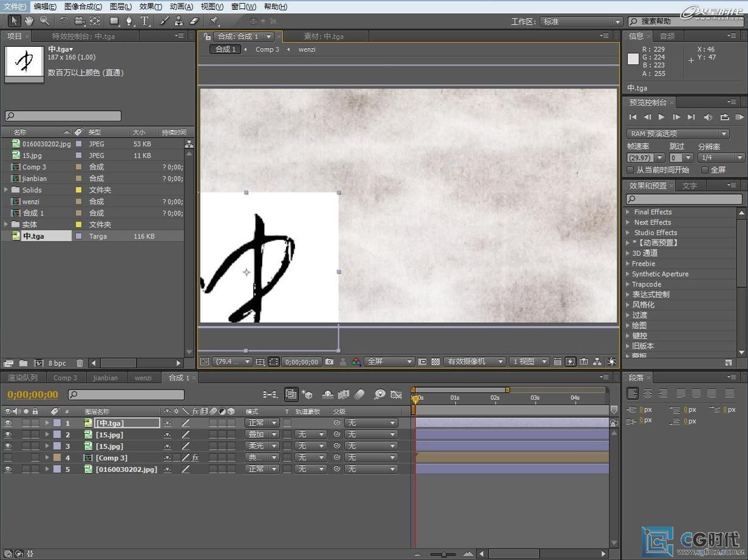Select the Zoom magnifier tool

tap(44, 21)
